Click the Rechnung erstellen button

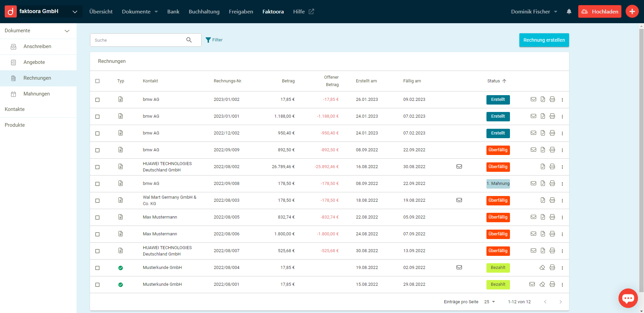tap(544, 40)
